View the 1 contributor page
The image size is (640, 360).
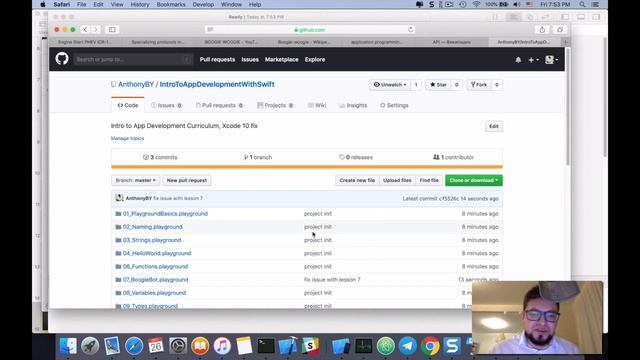453,157
